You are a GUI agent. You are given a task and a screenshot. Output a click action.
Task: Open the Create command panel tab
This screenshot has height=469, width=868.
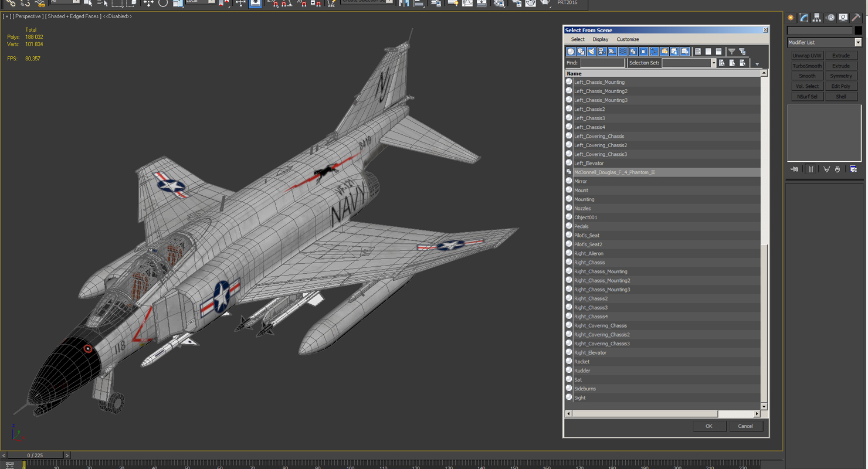[791, 18]
